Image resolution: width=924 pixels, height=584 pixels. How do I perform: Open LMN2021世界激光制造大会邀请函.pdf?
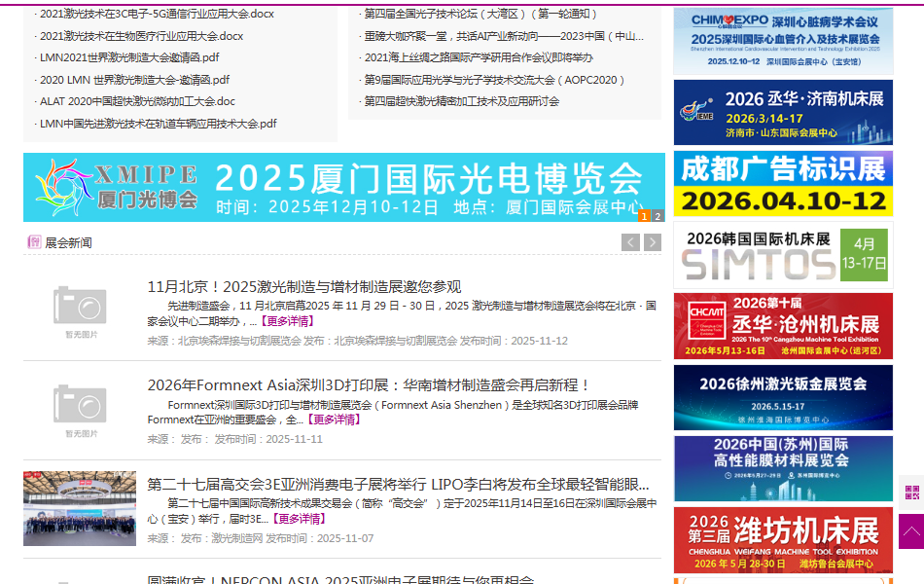point(129,57)
